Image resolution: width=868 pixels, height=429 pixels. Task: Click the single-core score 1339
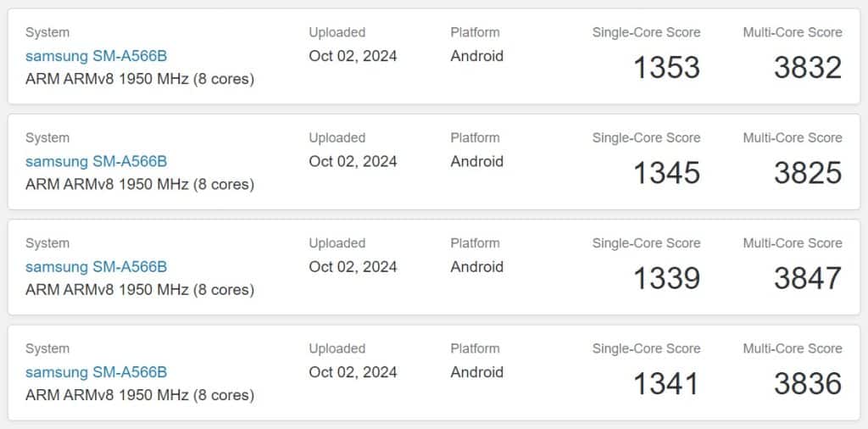coord(667,278)
